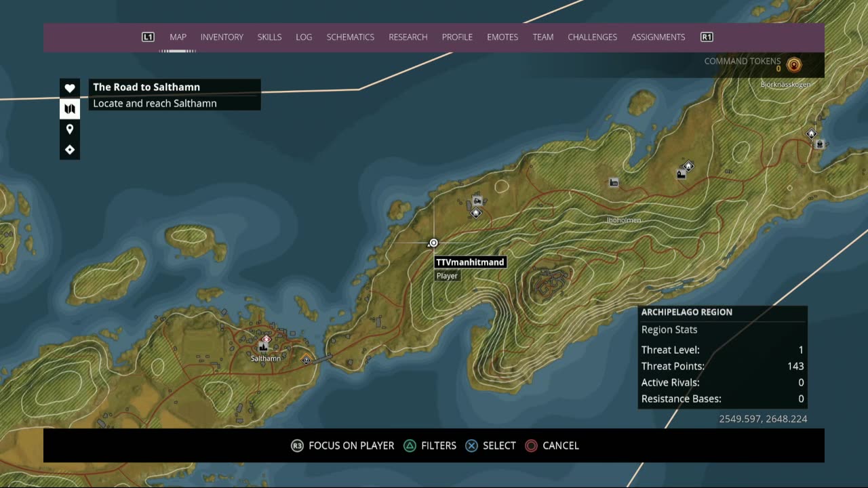Select the red mission marker above Salthamn
The image size is (868, 488).
click(267, 338)
